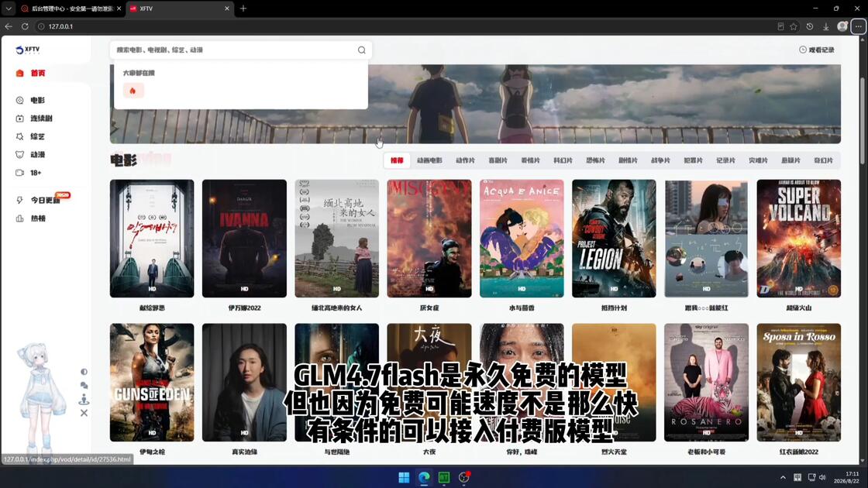Image resolution: width=868 pixels, height=488 pixels.
Task: Toggle mascot widget dark mode icon
Action: [x=84, y=372]
